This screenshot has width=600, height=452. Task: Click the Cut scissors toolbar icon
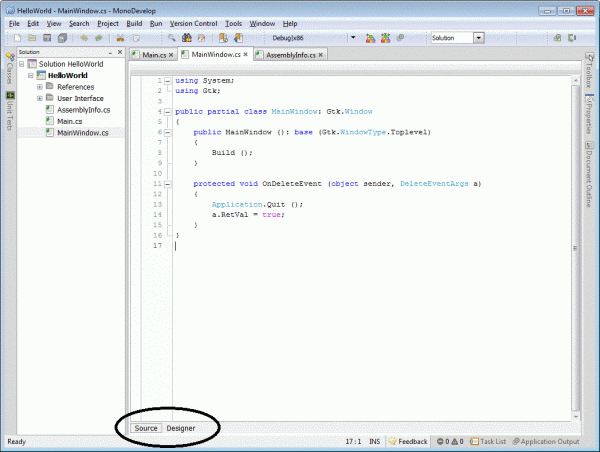(120, 38)
